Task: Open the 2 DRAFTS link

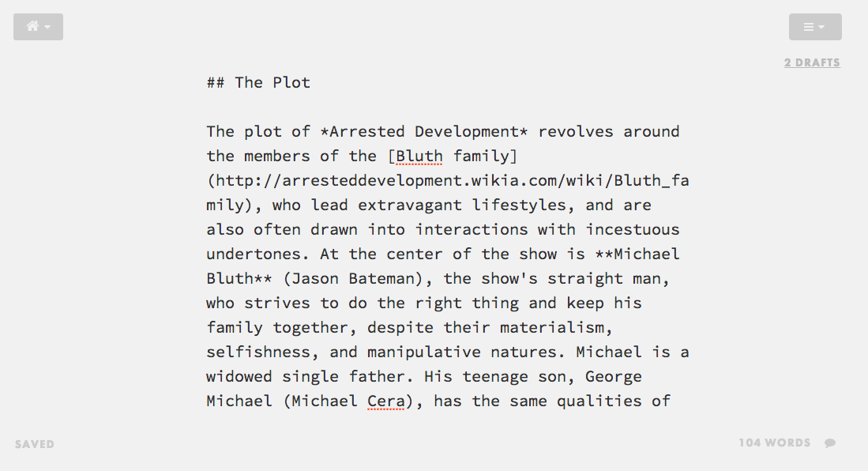Action: (812, 62)
